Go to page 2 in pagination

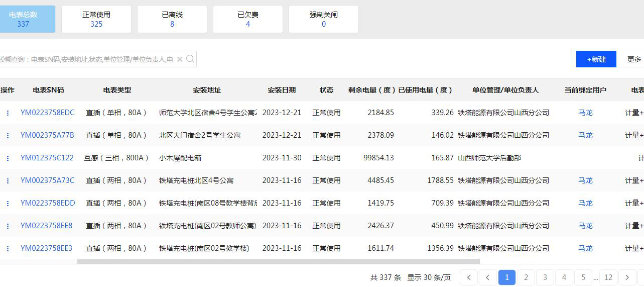[x=526, y=277]
